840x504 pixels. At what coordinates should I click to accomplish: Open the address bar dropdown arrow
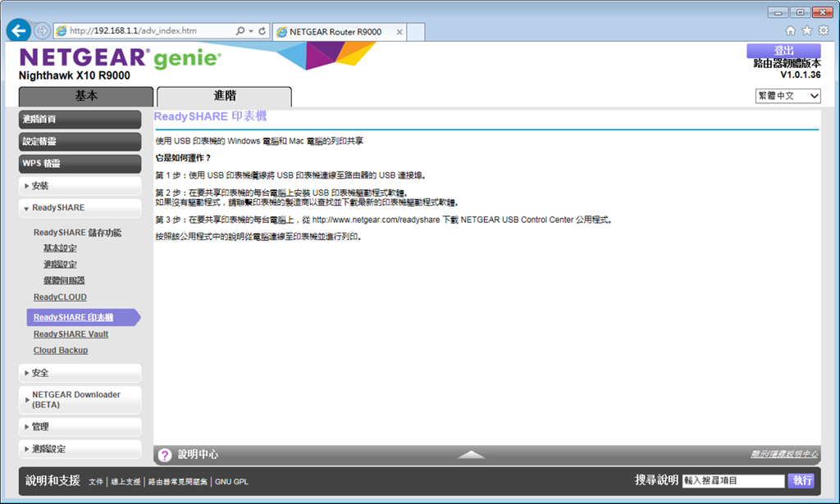pyautogui.click(x=251, y=31)
